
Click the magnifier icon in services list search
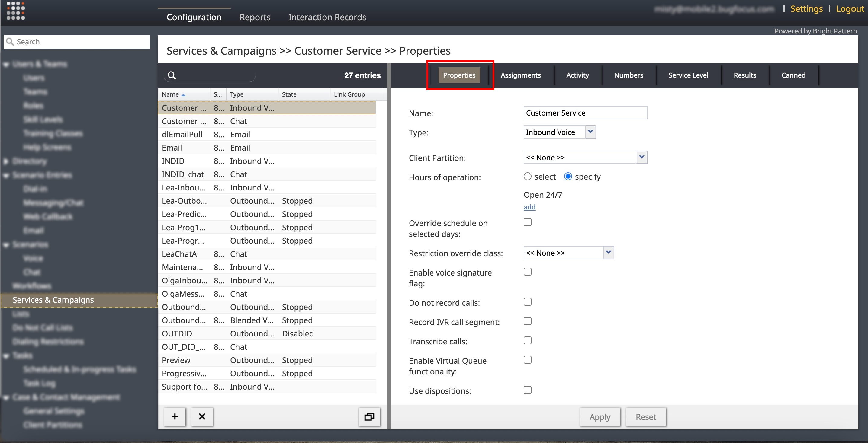[172, 75]
